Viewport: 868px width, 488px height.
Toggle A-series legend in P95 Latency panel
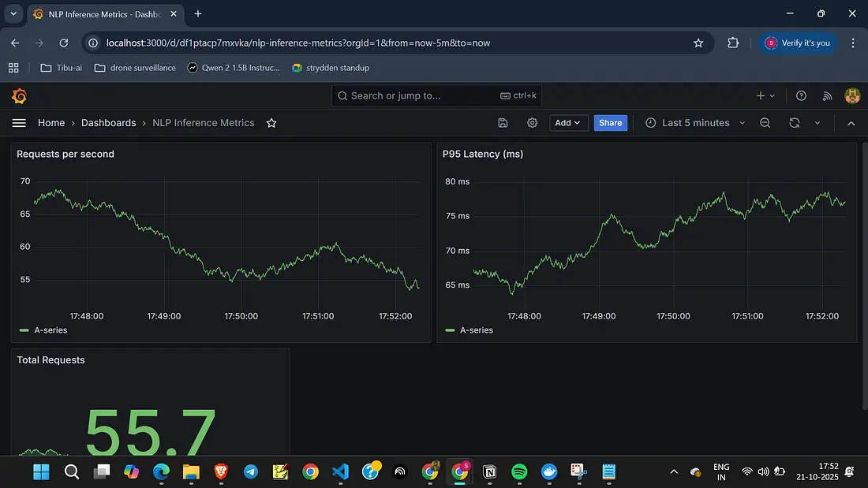pyautogui.click(x=475, y=330)
